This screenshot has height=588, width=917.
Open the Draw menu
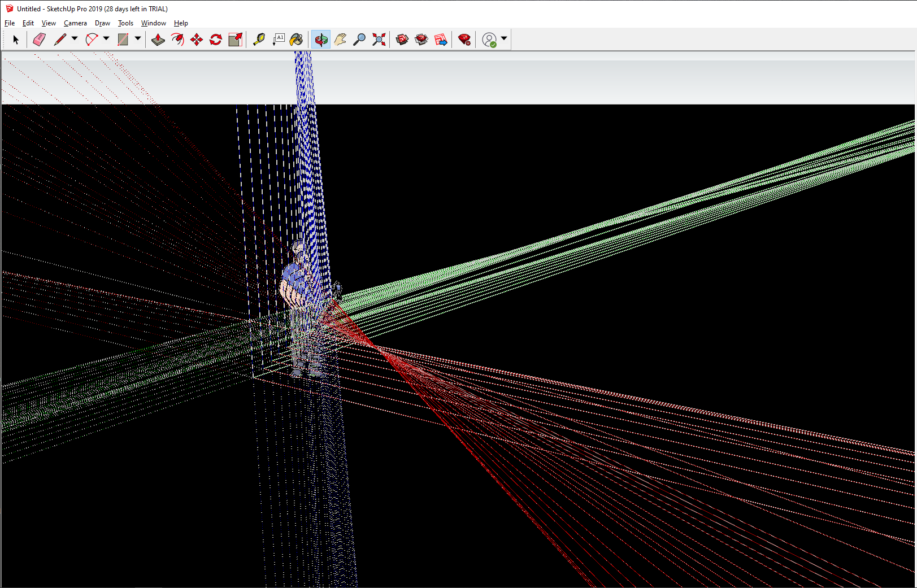coord(102,23)
